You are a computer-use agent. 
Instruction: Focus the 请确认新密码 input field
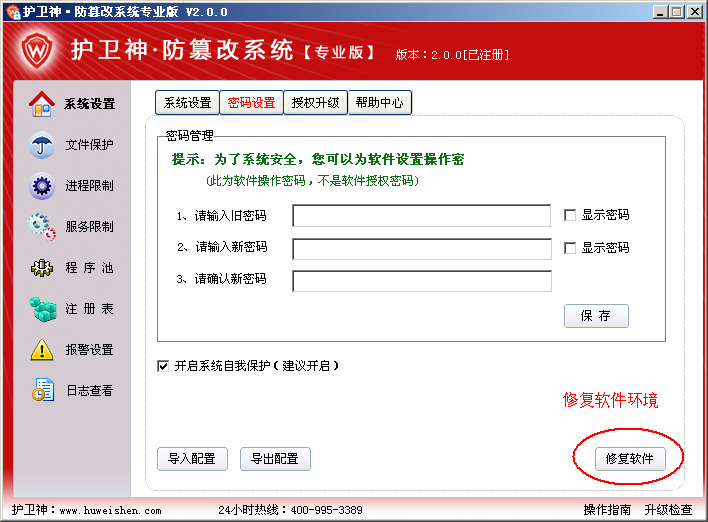pos(422,281)
